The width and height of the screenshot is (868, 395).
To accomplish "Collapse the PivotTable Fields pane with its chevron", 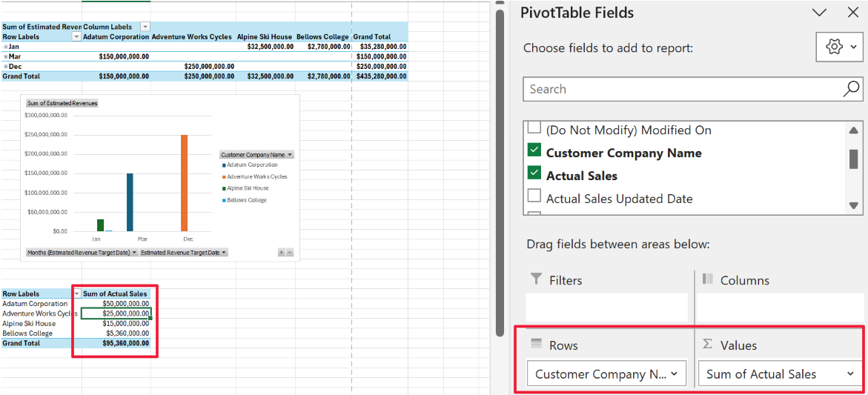I will click(819, 13).
